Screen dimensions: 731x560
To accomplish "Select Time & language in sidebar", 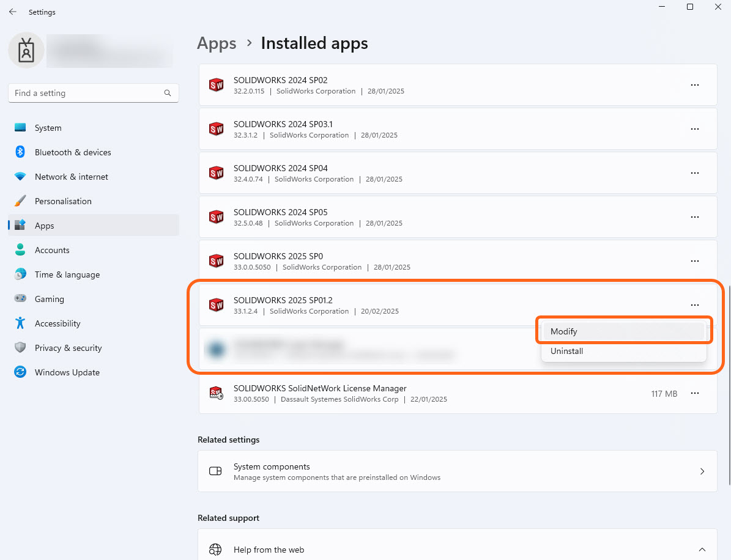I will (67, 274).
